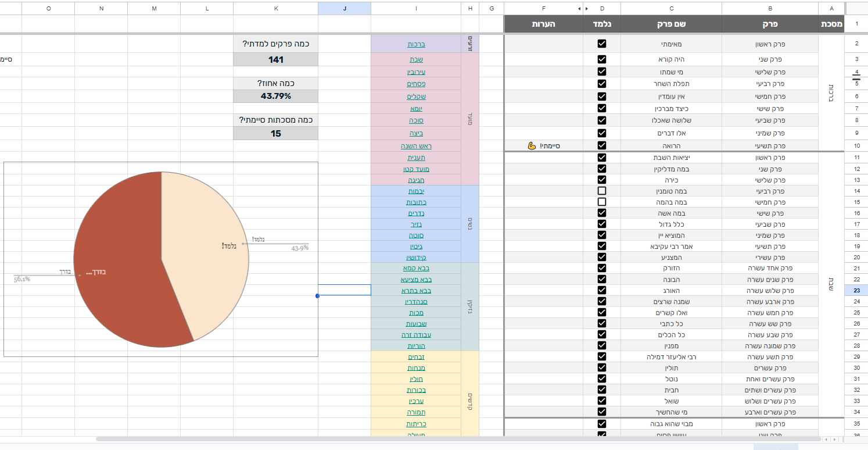Select the כמה מסכתות סיימתי? label cell
The width and height of the screenshot is (868, 450).
coord(276,120)
